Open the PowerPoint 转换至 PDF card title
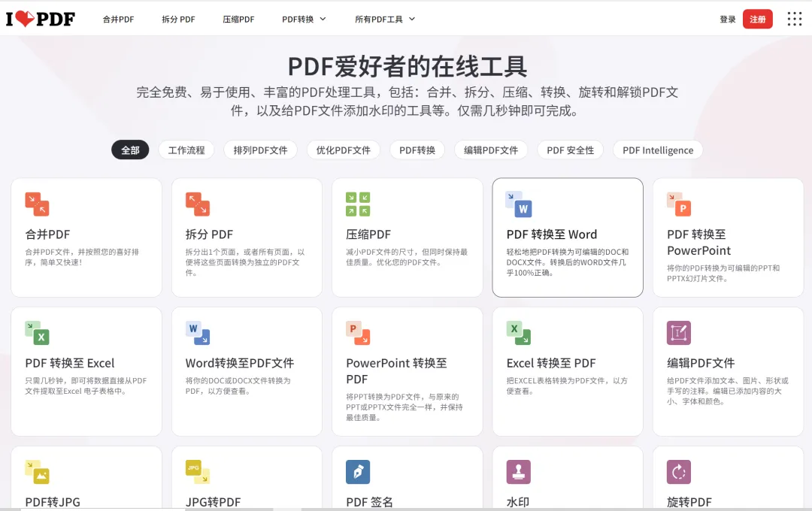 point(397,371)
